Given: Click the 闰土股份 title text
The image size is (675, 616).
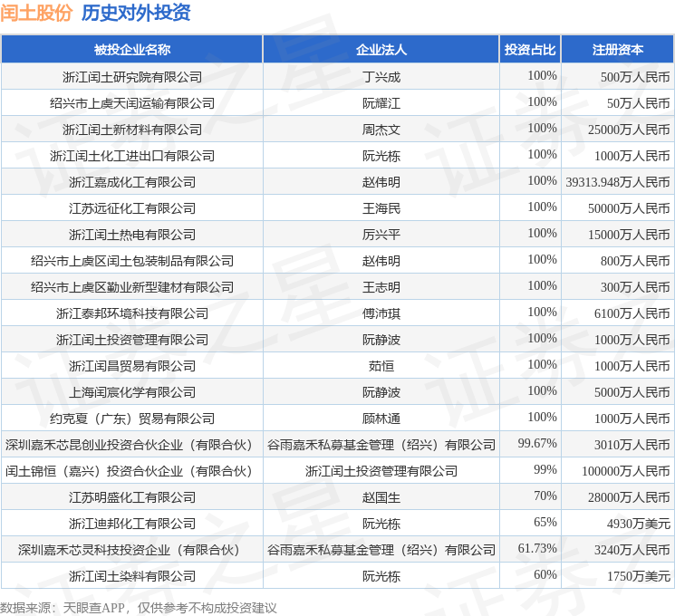Looking at the screenshot, I should point(36,13).
